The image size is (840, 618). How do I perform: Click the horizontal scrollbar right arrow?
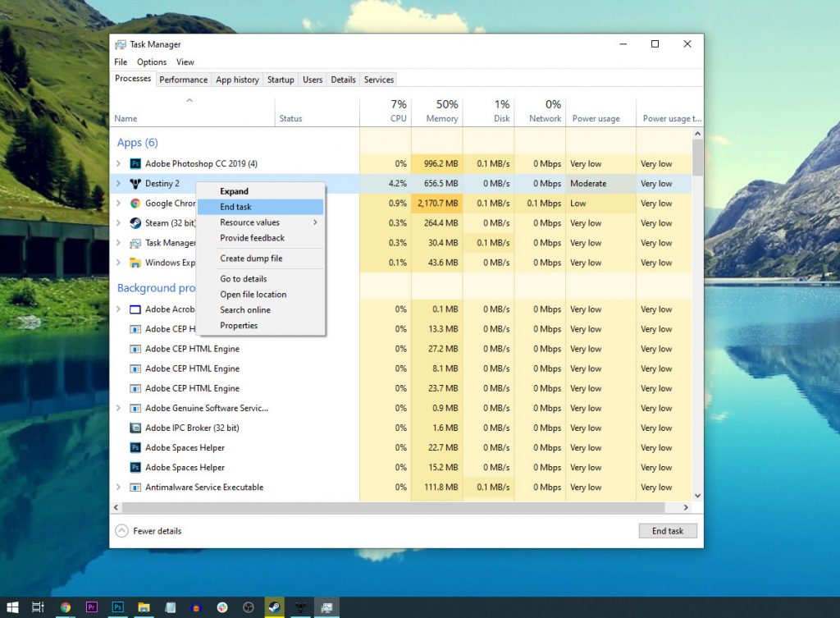click(686, 507)
